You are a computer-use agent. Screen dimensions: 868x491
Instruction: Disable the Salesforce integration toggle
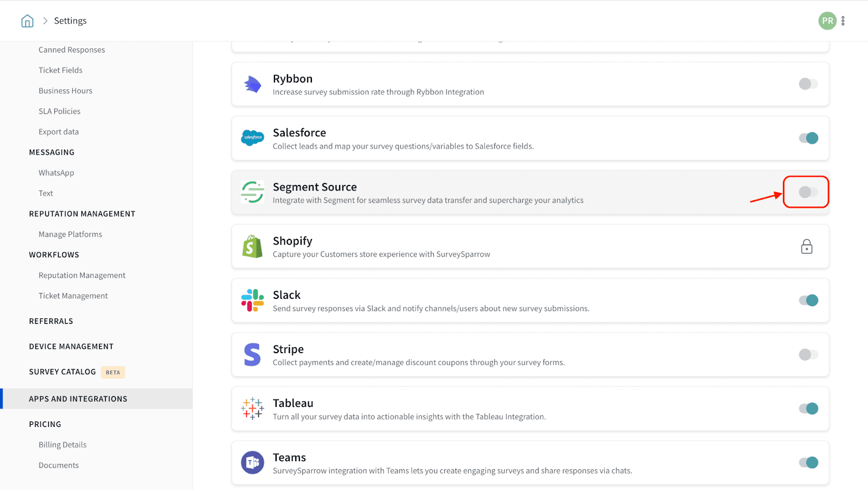click(808, 138)
